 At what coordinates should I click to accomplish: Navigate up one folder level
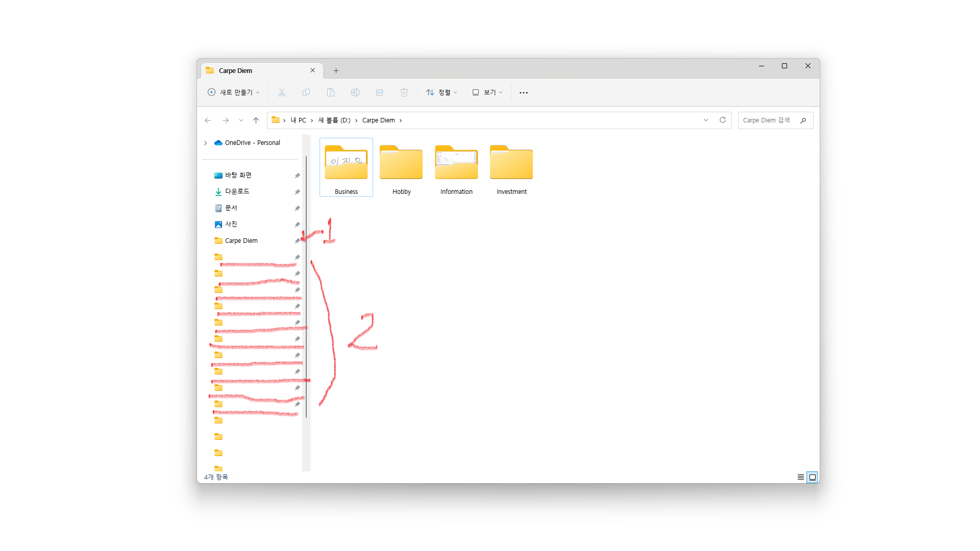click(256, 120)
